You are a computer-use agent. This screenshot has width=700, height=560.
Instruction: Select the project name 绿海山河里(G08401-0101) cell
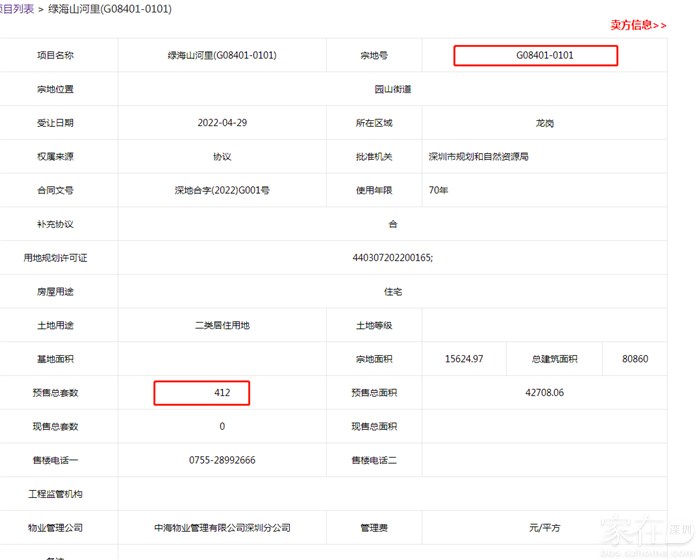(222, 55)
